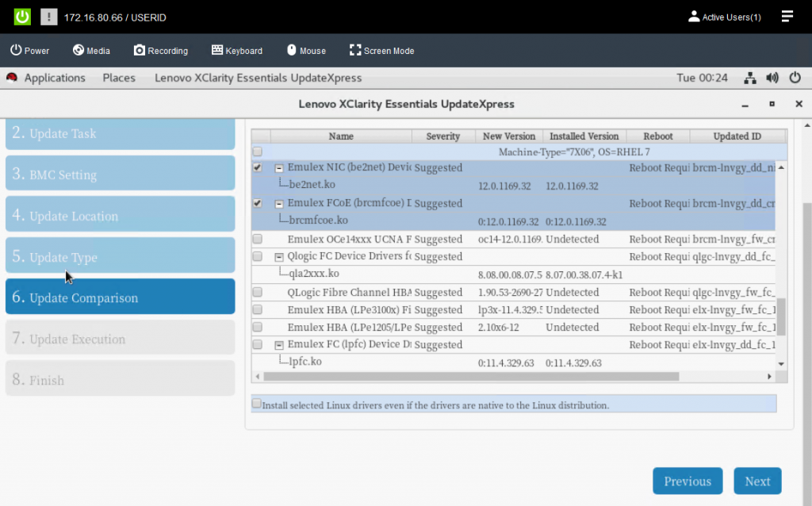Open the Places menu

click(x=119, y=78)
